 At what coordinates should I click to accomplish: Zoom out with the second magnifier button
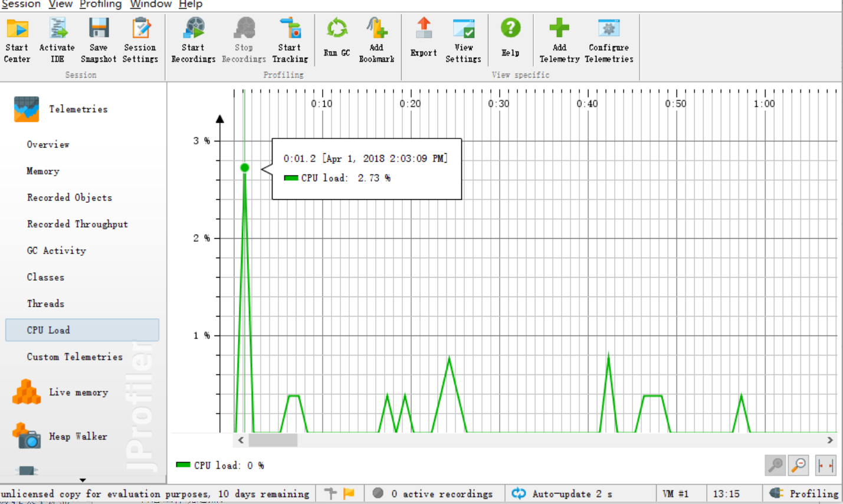click(x=799, y=465)
